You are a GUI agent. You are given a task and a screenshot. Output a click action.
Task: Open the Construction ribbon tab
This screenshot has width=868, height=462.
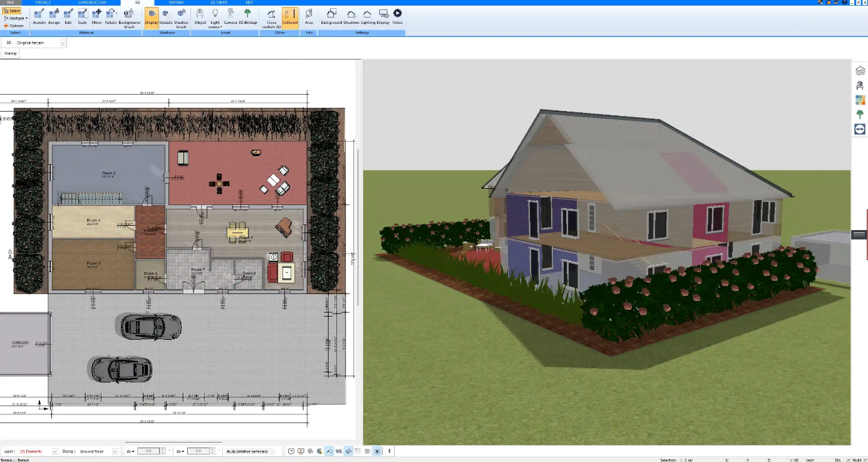pos(92,3)
